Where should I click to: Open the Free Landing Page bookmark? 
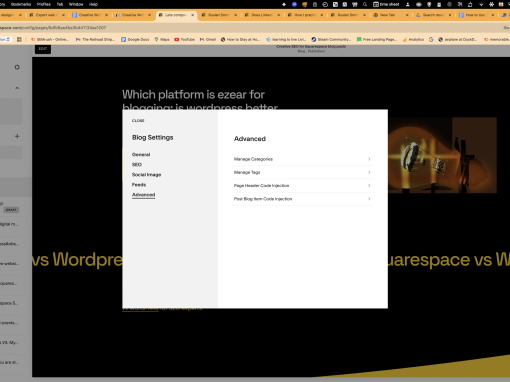click(377, 39)
